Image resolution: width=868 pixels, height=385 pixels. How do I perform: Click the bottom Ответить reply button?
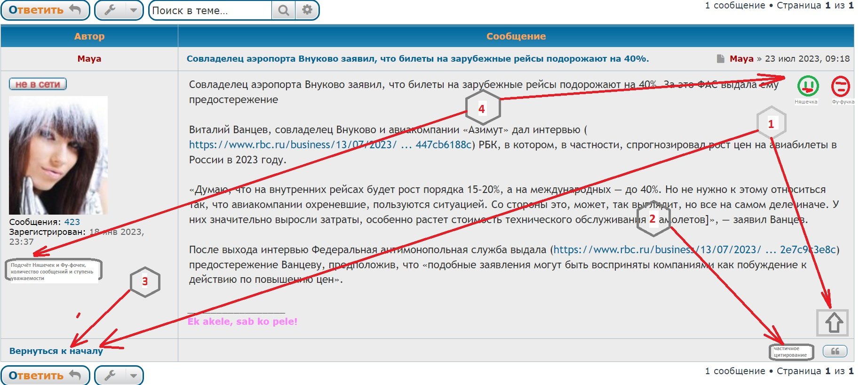45,376
